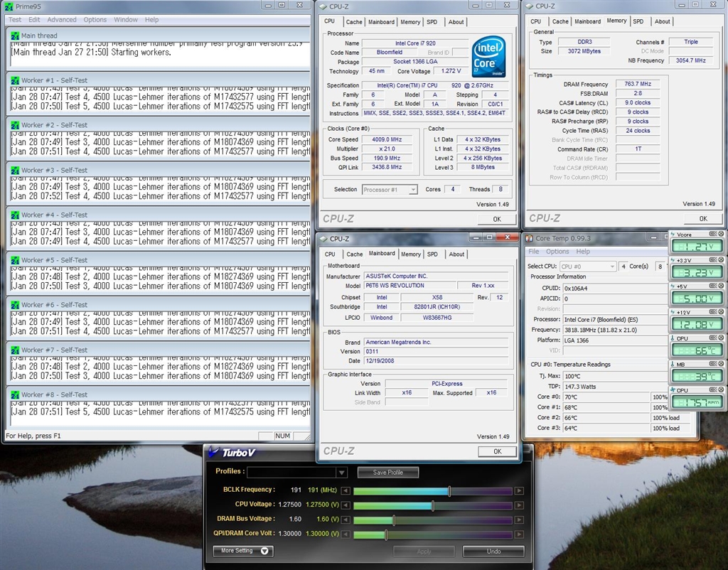The width and height of the screenshot is (728, 570).
Task: Open settings icon on +12V gadget
Action: (714, 312)
